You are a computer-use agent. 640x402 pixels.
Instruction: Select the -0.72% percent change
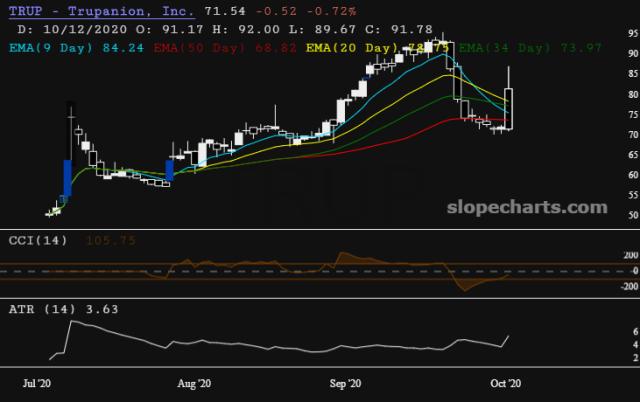pyautogui.click(x=331, y=11)
